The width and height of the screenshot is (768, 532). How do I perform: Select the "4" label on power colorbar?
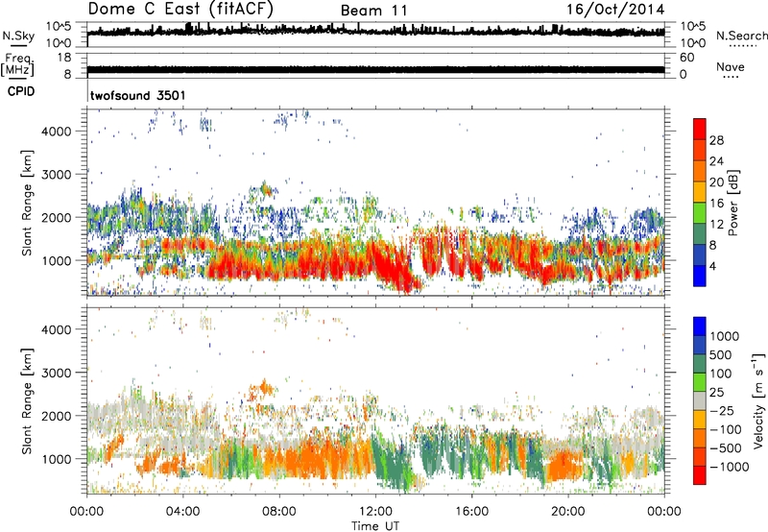click(x=712, y=266)
